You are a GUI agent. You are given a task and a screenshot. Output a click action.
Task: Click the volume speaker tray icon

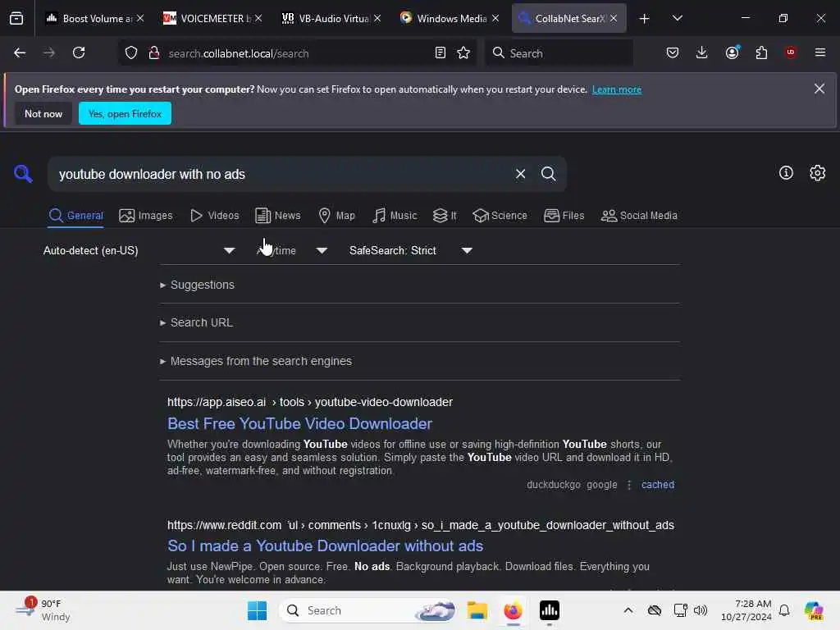tap(701, 610)
